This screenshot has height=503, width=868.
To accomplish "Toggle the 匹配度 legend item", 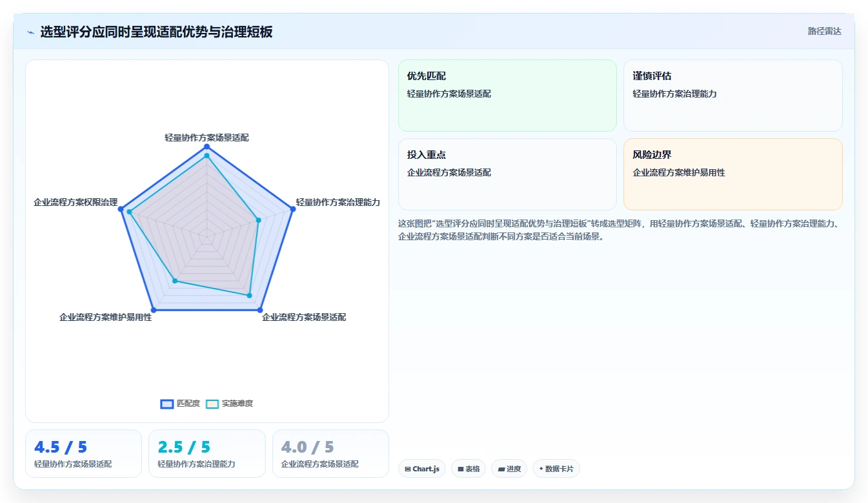I will click(180, 404).
